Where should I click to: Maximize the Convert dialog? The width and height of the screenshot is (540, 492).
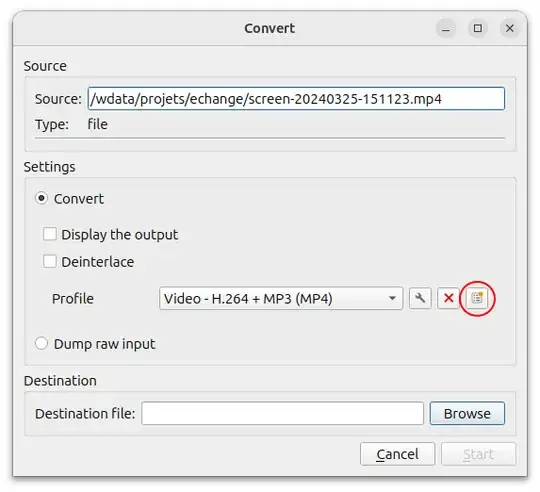point(478,29)
